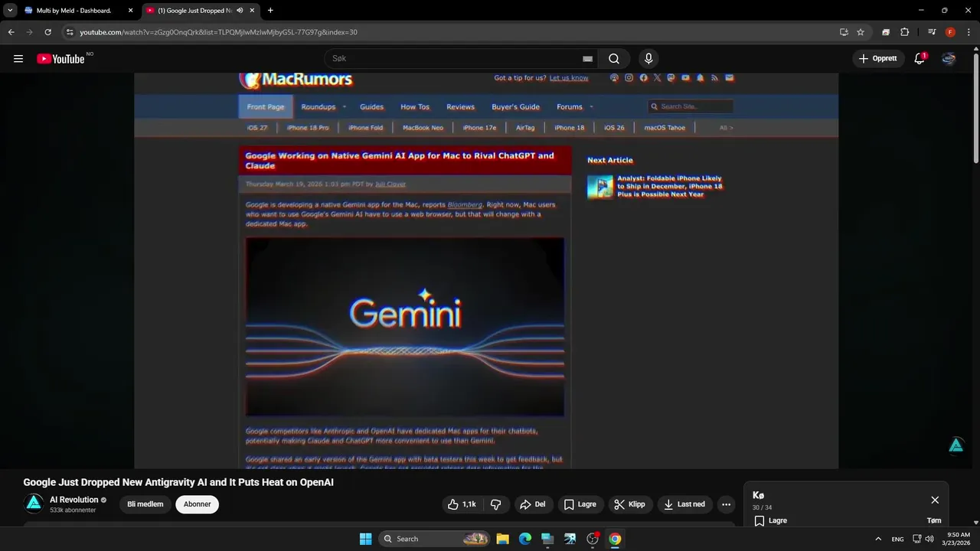The height and width of the screenshot is (551, 980).
Task: Click the Bli medlem button
Action: pyautogui.click(x=145, y=504)
